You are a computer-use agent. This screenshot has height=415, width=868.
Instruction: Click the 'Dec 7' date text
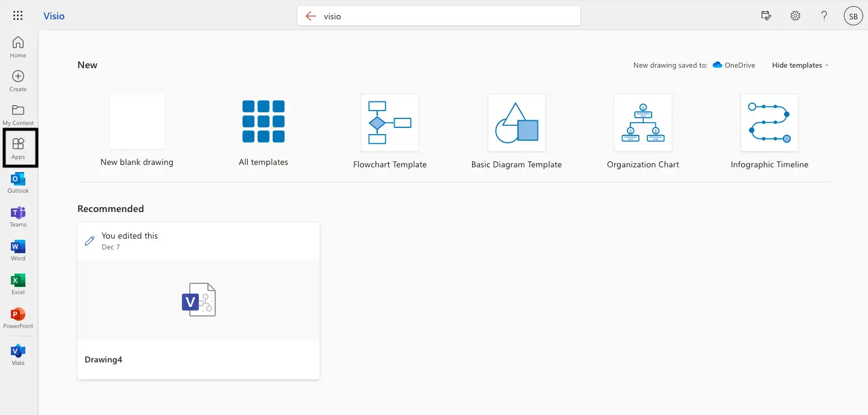[x=111, y=247]
